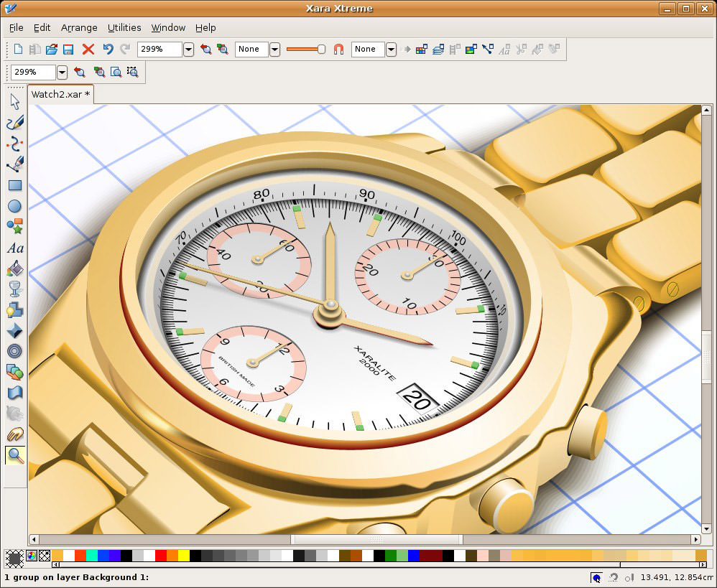The image size is (717, 588).
Task: Click the red X delete icon
Action: [x=88, y=50]
